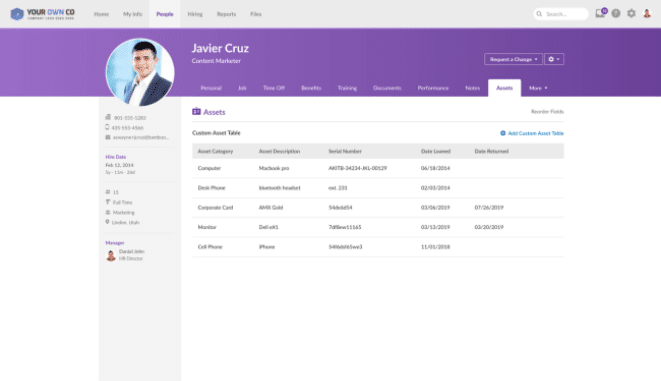This screenshot has height=381, width=661.
Task: Switch to the Benefits tab
Action: point(311,88)
